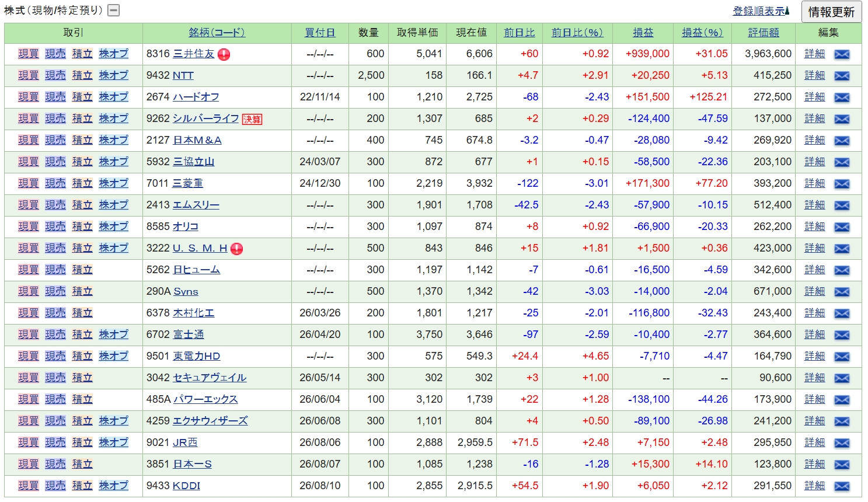Image resolution: width=868 pixels, height=502 pixels.
Task: Click 現売 for 日ヒューム
Action: pyautogui.click(x=55, y=270)
